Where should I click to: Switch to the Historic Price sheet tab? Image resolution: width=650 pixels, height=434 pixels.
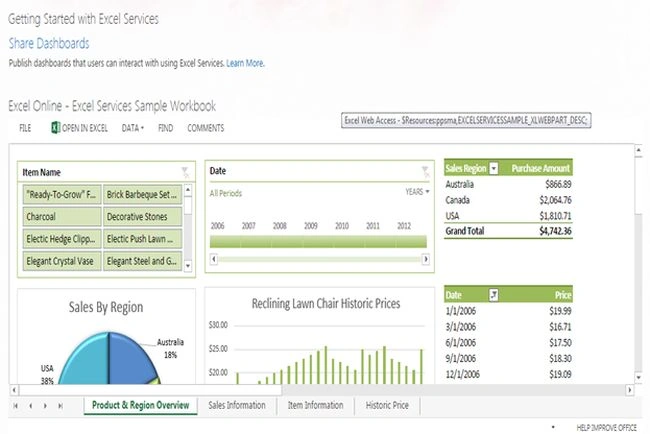(x=387, y=405)
